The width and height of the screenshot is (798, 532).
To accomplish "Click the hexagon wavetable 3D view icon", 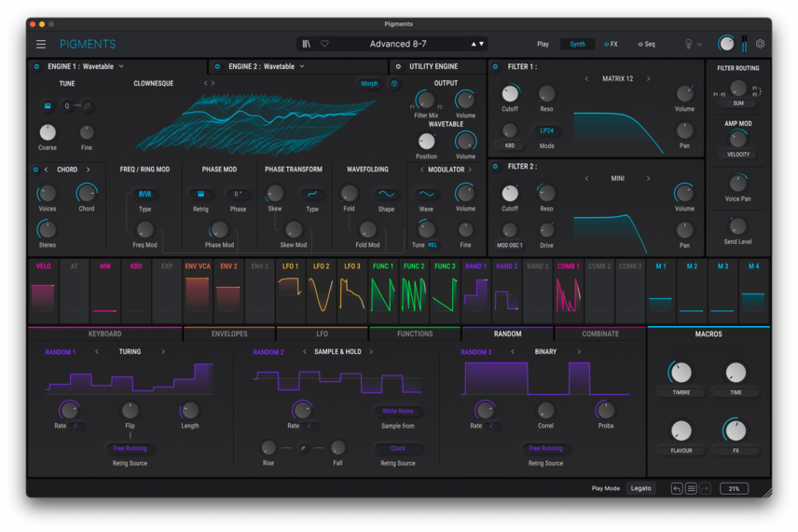I will click(394, 84).
